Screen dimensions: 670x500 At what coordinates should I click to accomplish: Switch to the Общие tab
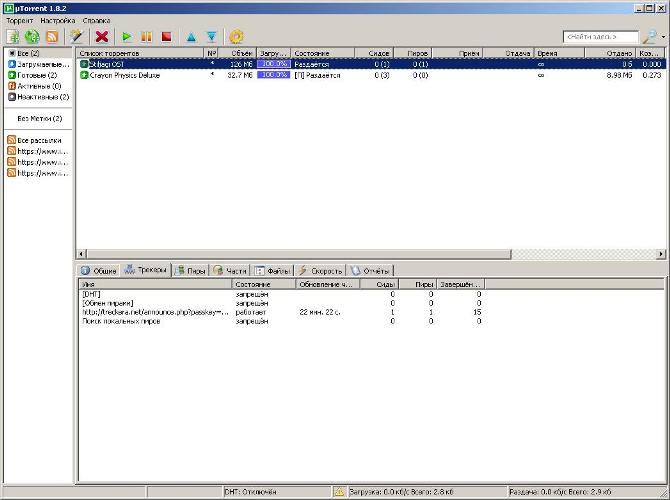pyautogui.click(x=98, y=271)
